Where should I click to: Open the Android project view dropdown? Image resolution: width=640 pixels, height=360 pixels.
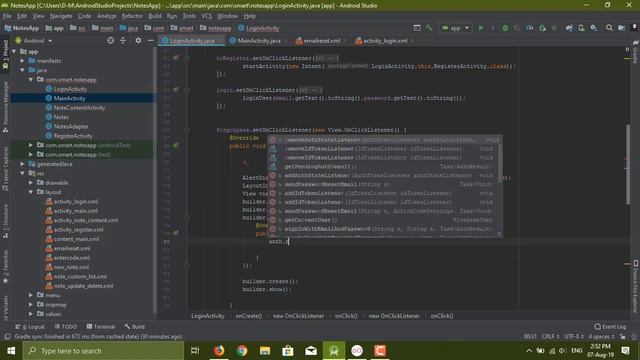click(x=34, y=41)
